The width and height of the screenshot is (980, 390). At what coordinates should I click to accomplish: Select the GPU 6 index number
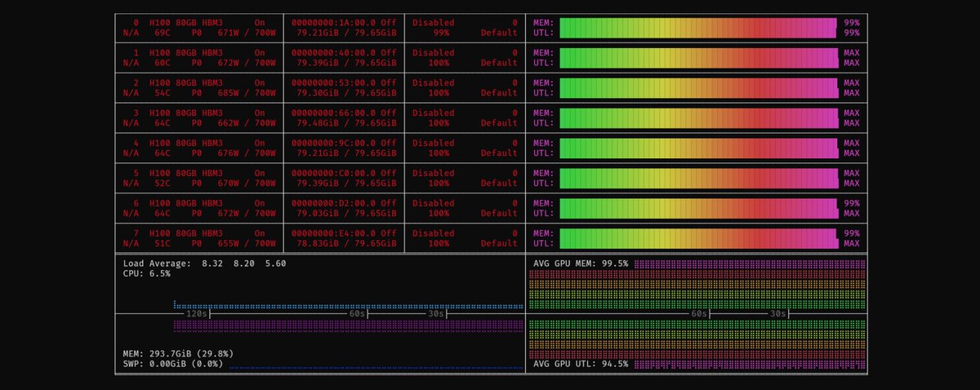(x=136, y=203)
